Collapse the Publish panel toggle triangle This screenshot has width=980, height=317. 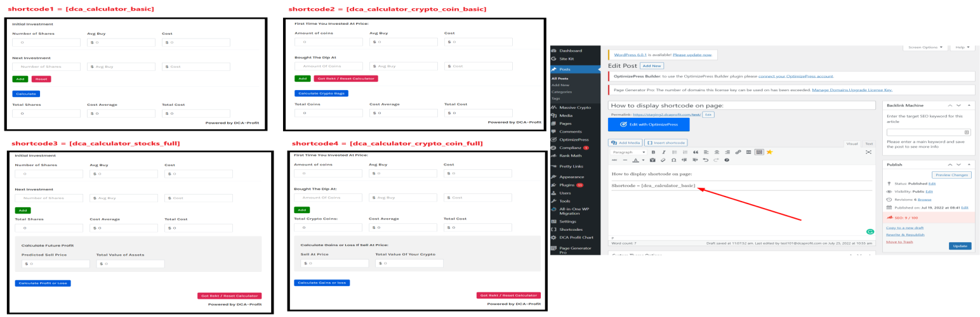click(x=969, y=164)
